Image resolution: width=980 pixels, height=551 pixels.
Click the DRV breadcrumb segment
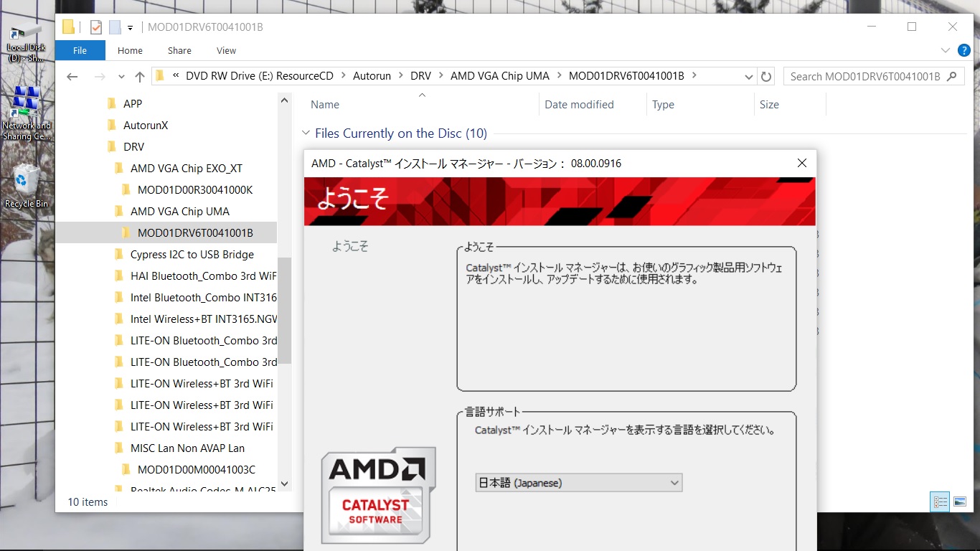(x=421, y=76)
